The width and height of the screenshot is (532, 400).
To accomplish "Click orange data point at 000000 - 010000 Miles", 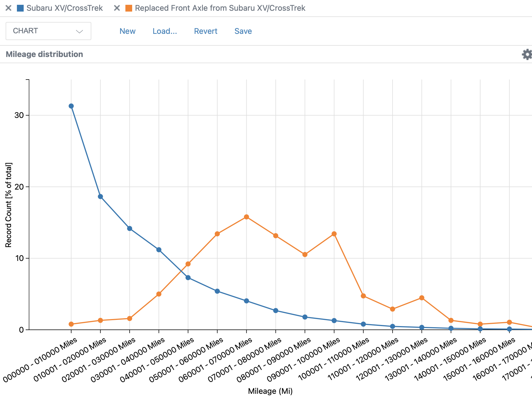I will (71, 324).
